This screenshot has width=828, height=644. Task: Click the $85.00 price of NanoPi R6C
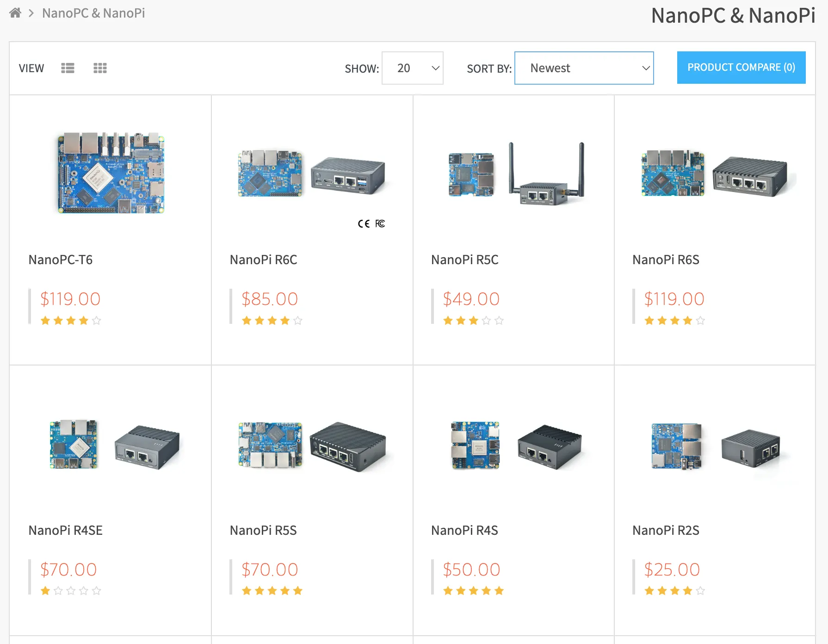[270, 299]
